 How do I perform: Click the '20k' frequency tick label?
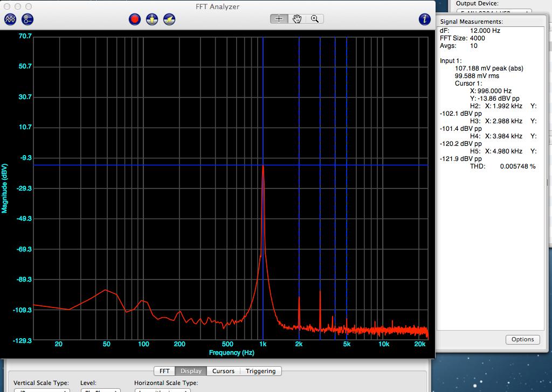[419, 344]
